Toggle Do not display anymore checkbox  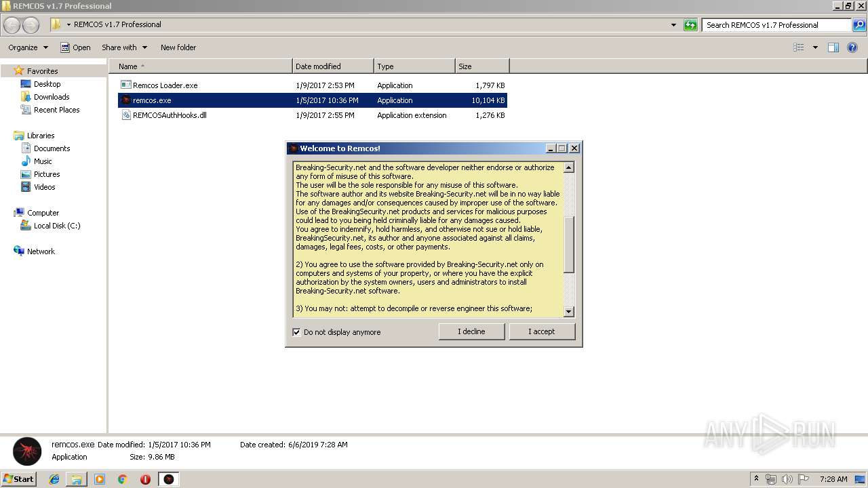[x=296, y=332]
